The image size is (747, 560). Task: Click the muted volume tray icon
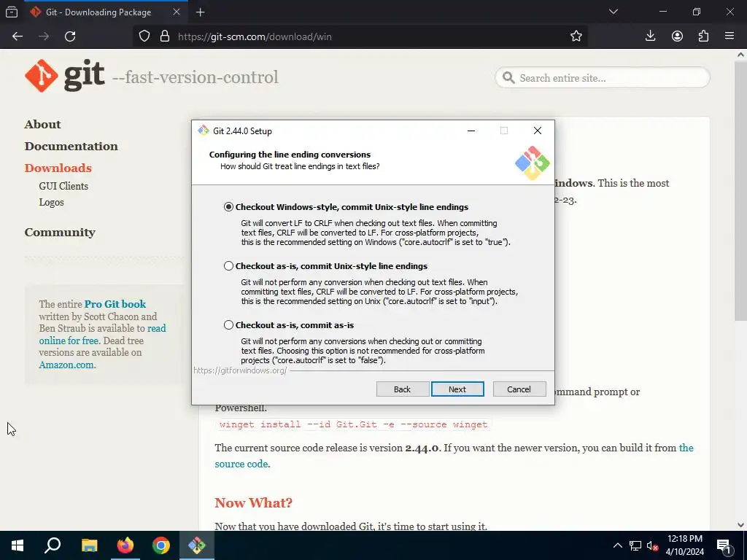(652, 545)
